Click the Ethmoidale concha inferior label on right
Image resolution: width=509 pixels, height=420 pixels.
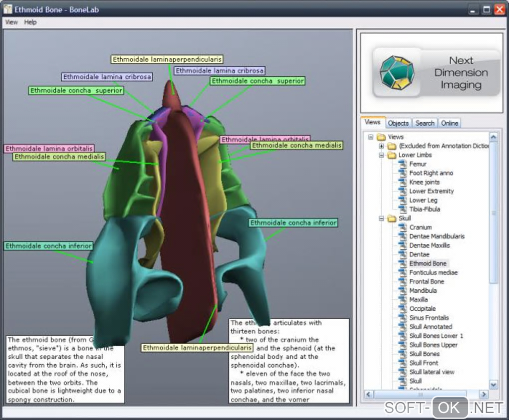point(293,223)
